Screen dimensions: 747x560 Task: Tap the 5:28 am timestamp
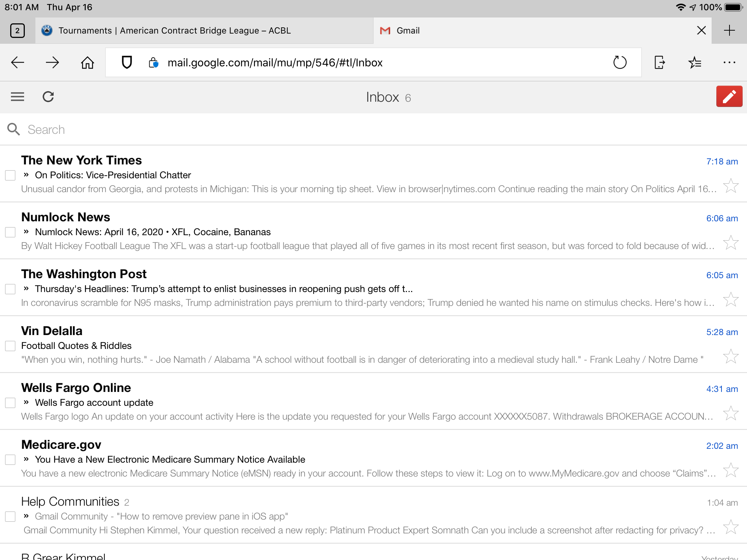pyautogui.click(x=722, y=332)
